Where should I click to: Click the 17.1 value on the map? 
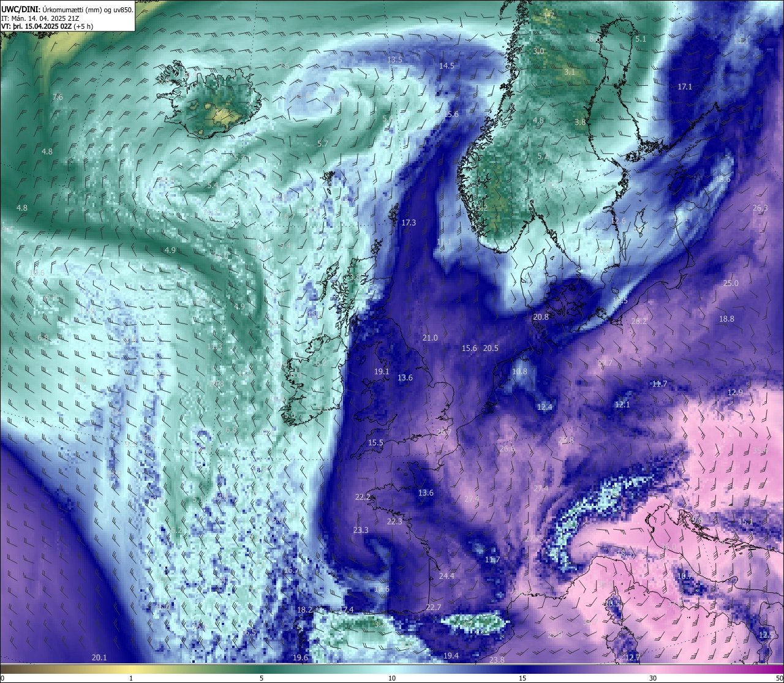(x=685, y=86)
